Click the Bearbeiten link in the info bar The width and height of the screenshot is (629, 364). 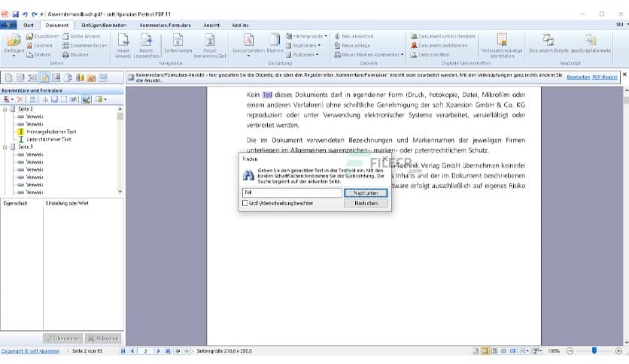578,77
